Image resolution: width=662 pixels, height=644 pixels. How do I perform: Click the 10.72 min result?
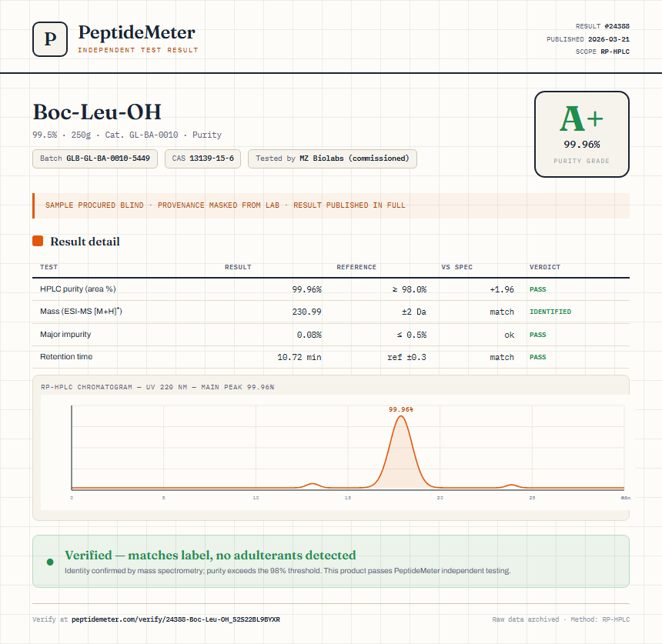(x=299, y=358)
